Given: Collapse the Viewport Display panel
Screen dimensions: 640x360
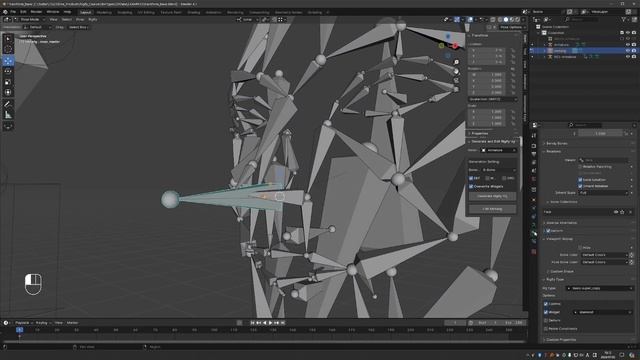Looking at the screenshot, I should click(x=559, y=239).
